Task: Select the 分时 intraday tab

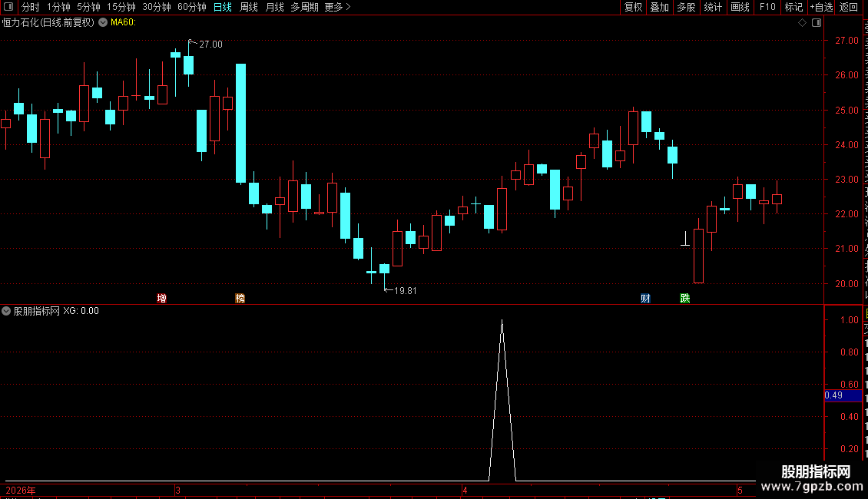Action: click(31, 7)
